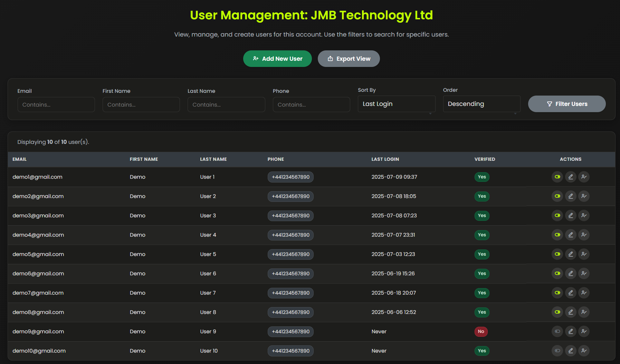Click the page title User Management heading
Viewport: 620px width, 364px height.
tap(311, 15)
